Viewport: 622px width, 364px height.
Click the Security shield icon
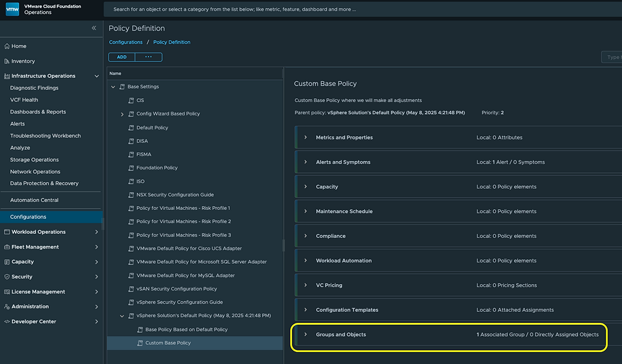[6, 277]
